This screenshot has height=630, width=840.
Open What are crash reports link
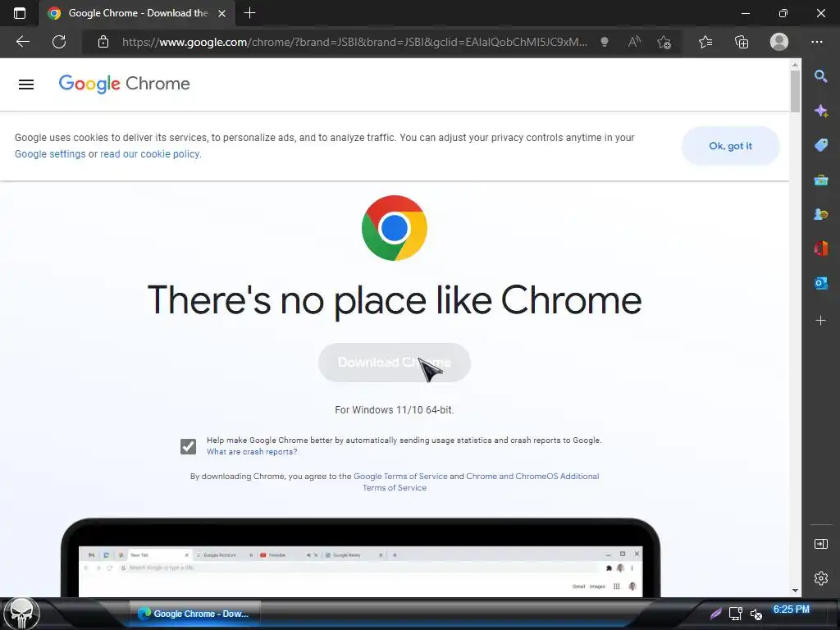pos(252,452)
